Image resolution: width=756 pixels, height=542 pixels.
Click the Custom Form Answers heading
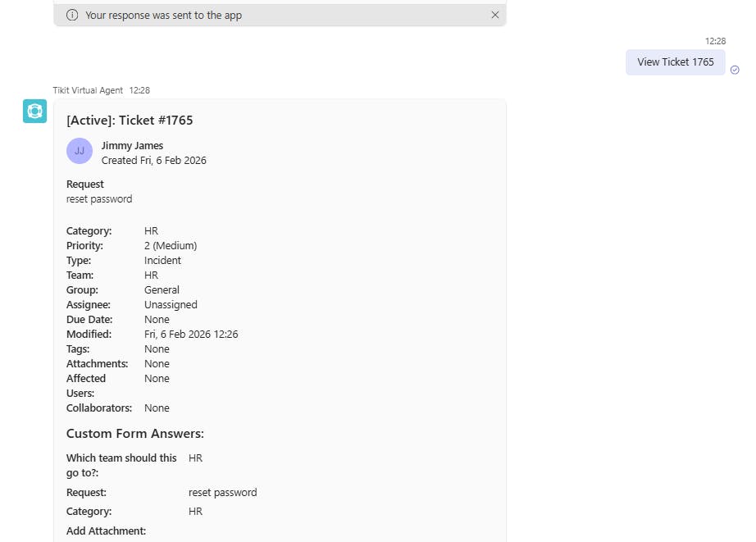pyautogui.click(x=134, y=434)
